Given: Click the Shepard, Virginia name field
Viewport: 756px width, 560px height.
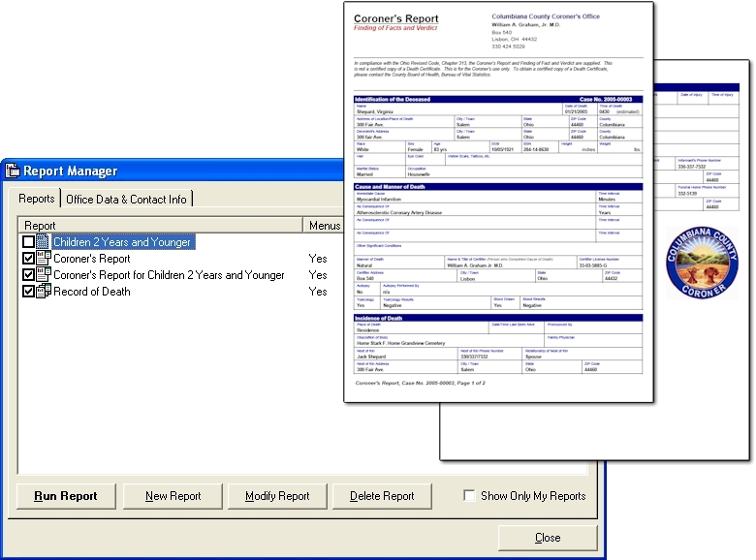Looking at the screenshot, I should [x=458, y=109].
